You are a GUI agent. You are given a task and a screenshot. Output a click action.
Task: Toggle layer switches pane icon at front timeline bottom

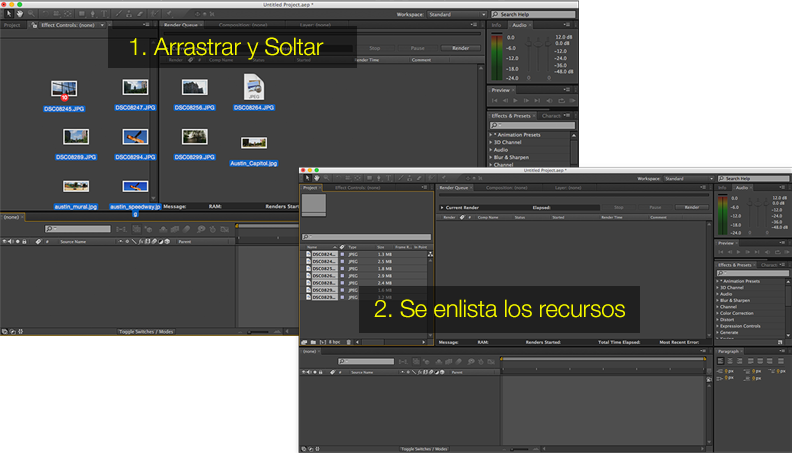pyautogui.click(x=304, y=448)
